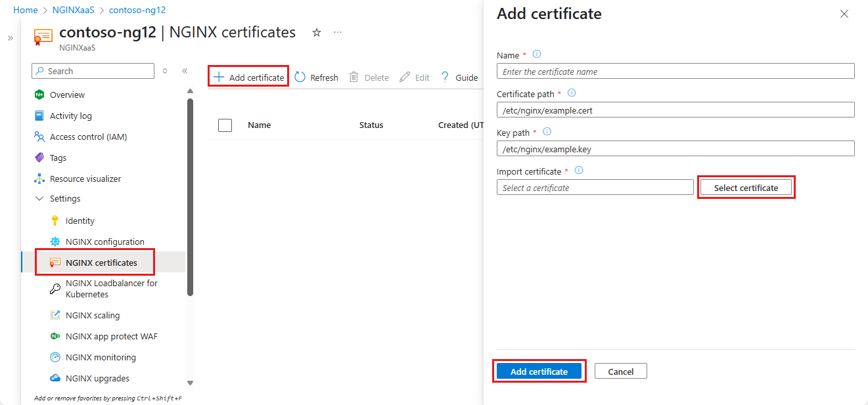Viewport: 868px width, 405px height.
Task: Click the Cancel button
Action: 621,372
